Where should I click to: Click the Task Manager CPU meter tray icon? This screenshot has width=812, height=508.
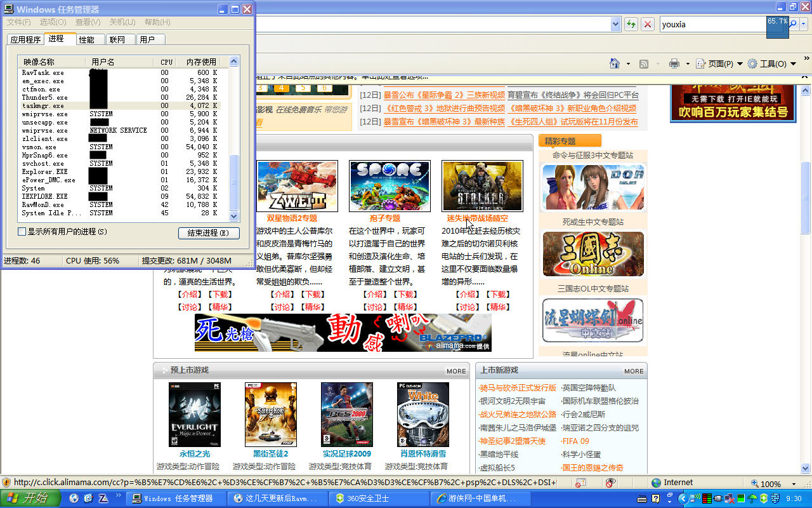(x=707, y=498)
